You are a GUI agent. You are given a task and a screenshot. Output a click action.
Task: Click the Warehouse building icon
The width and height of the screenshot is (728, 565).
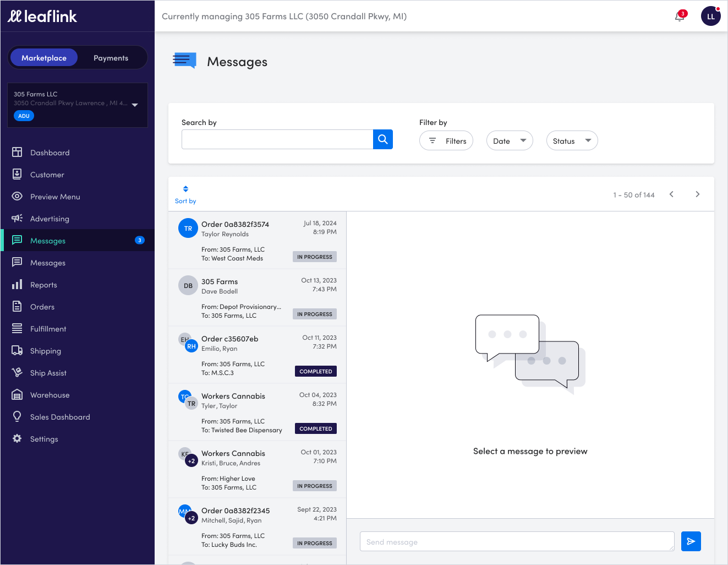click(x=17, y=394)
